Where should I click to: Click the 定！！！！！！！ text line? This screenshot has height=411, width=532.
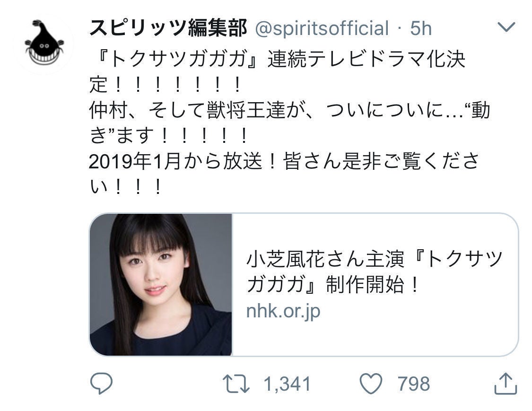click(x=166, y=85)
